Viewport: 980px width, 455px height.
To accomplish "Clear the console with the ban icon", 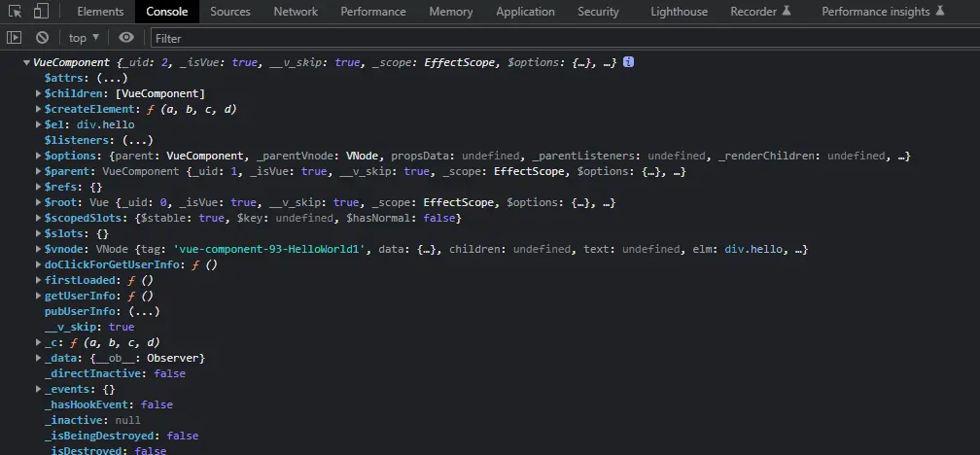I will point(42,38).
